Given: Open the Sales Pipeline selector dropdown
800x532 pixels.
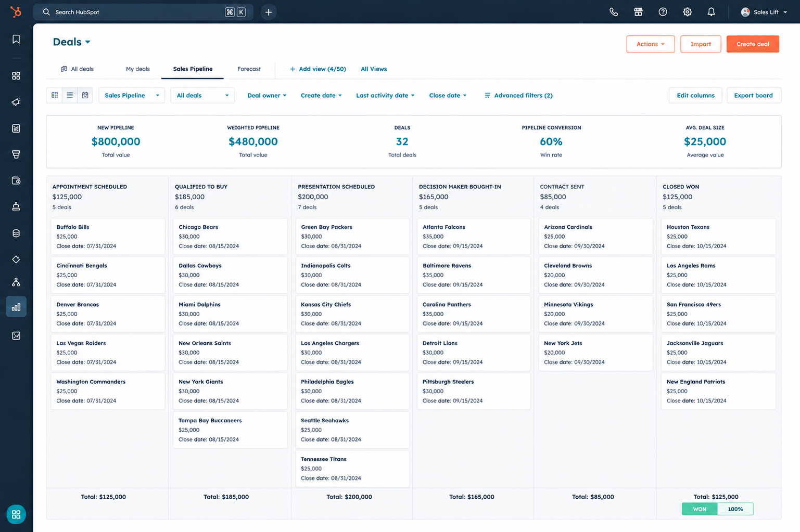Looking at the screenshot, I should pyautogui.click(x=132, y=95).
